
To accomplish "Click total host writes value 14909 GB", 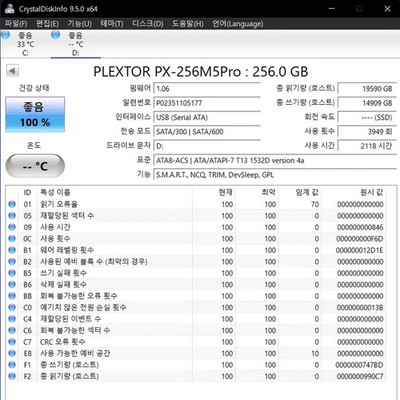I will point(367,103).
